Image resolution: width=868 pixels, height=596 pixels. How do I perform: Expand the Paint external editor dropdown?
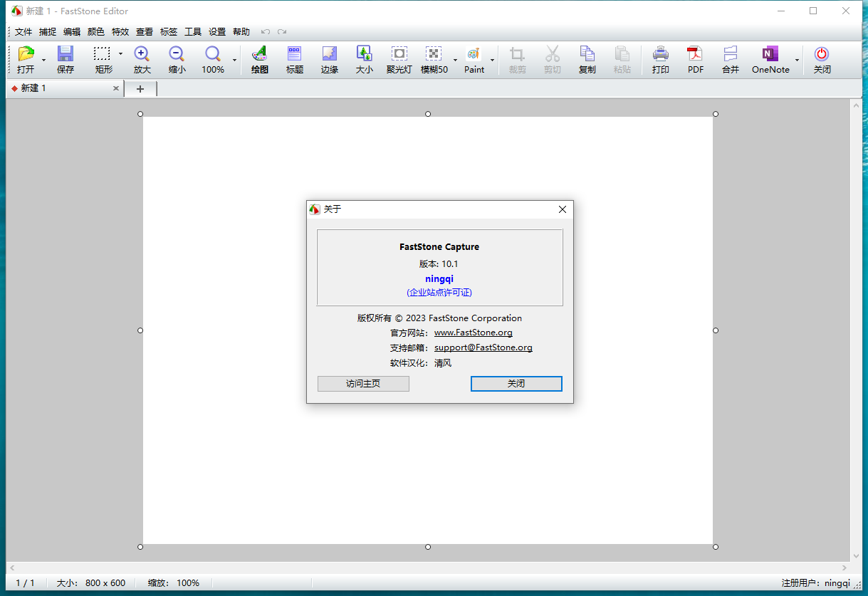pos(492,60)
